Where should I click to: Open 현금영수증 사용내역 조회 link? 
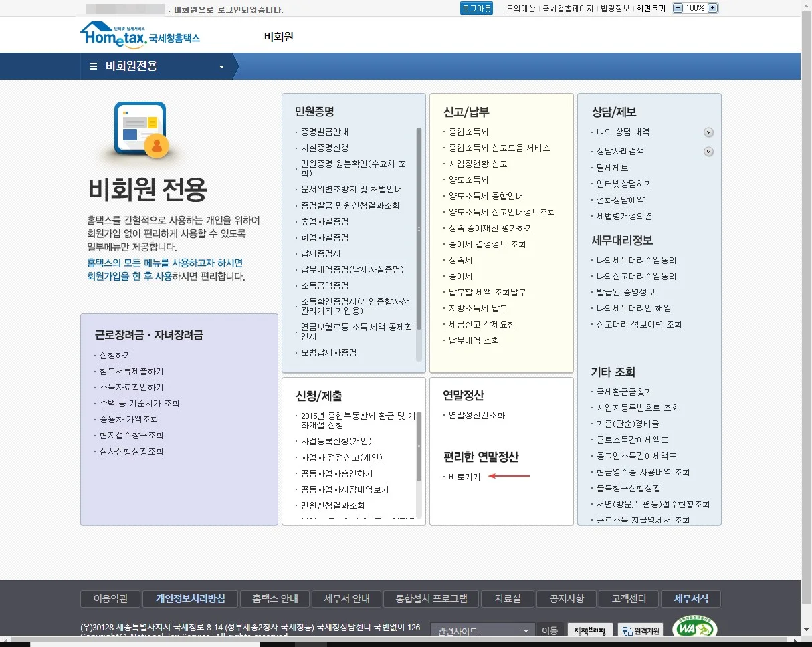pyautogui.click(x=643, y=472)
